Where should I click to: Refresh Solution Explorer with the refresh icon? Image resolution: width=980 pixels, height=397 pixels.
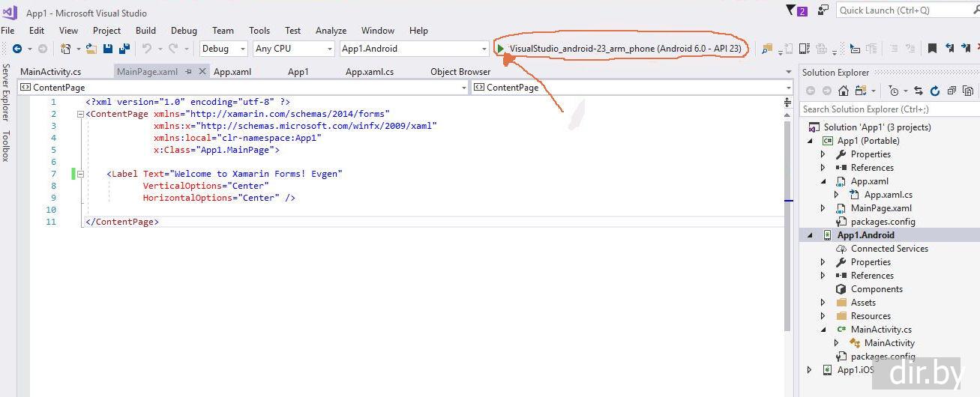[935, 91]
